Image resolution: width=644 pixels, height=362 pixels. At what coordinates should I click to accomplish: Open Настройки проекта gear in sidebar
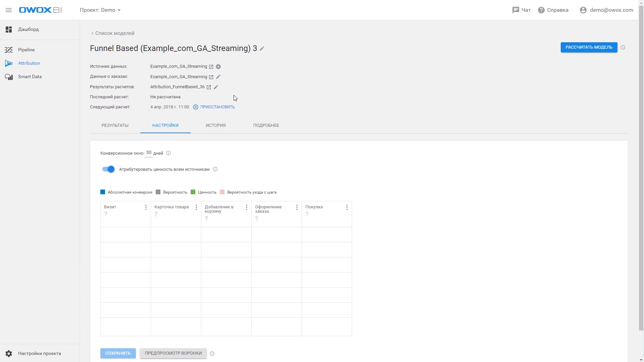pos(9,353)
